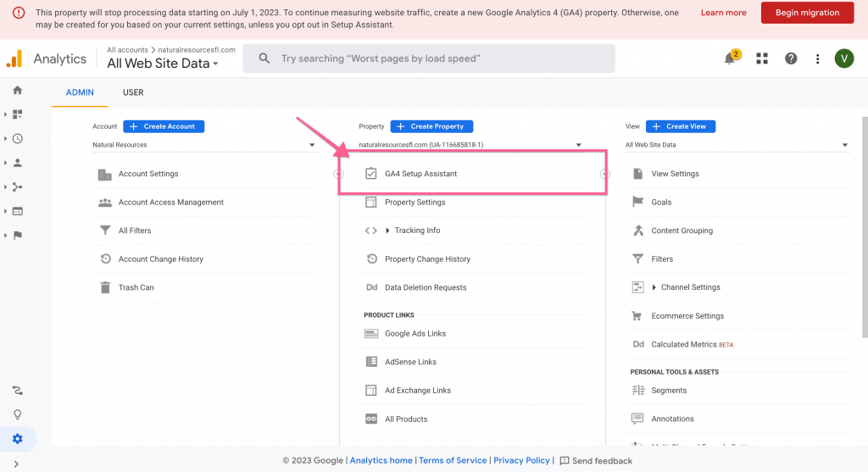This screenshot has width=868, height=472.
Task: Click GA4 Setup Assistant checkbox icon
Action: point(371,173)
